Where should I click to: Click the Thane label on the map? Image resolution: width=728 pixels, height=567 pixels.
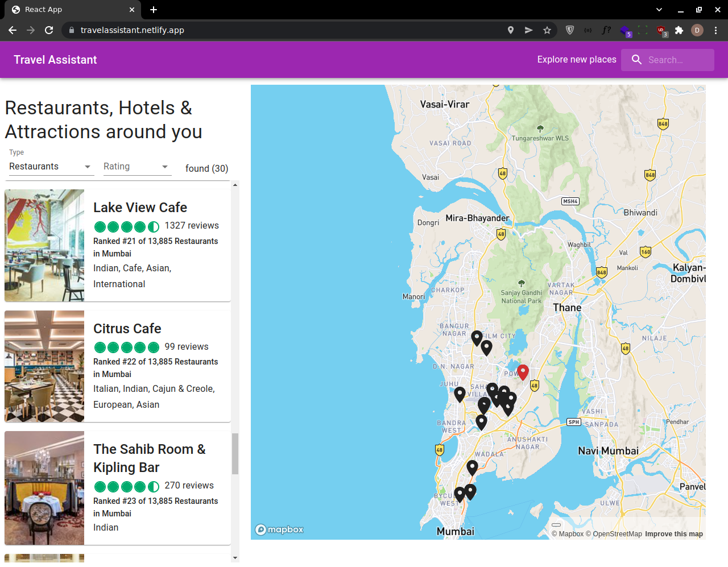[568, 308]
